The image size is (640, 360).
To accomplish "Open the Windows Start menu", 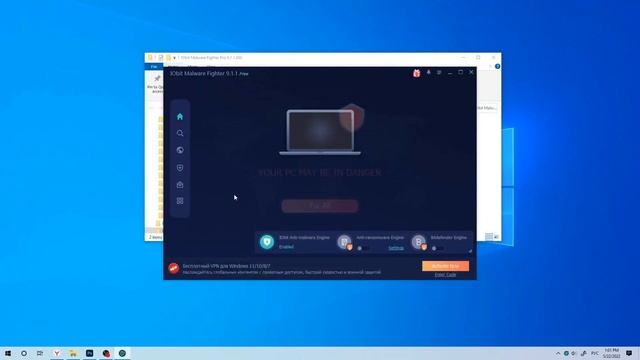I will (x=8, y=353).
